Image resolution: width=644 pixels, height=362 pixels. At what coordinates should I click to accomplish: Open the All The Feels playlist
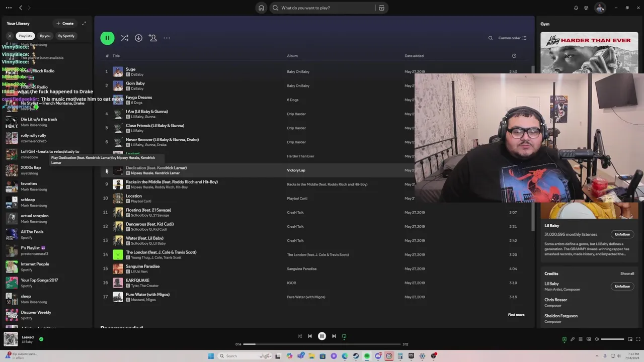point(47,235)
